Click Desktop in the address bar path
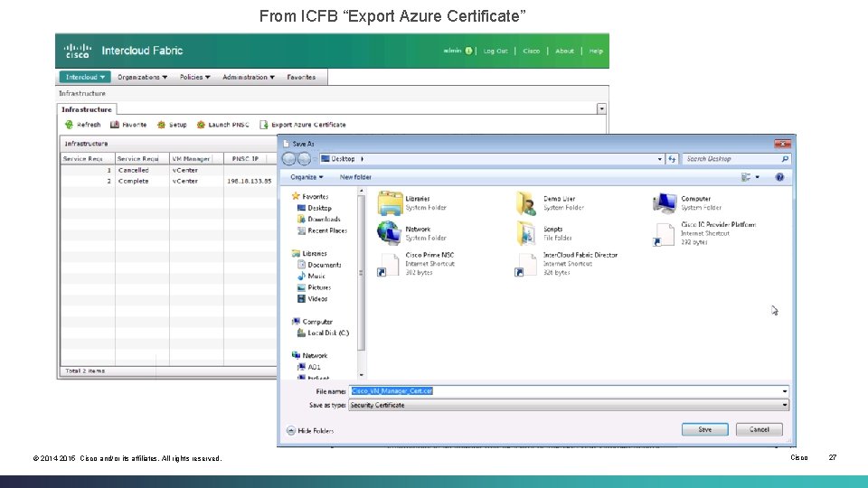Image resolution: width=868 pixels, height=488 pixels. click(x=343, y=159)
